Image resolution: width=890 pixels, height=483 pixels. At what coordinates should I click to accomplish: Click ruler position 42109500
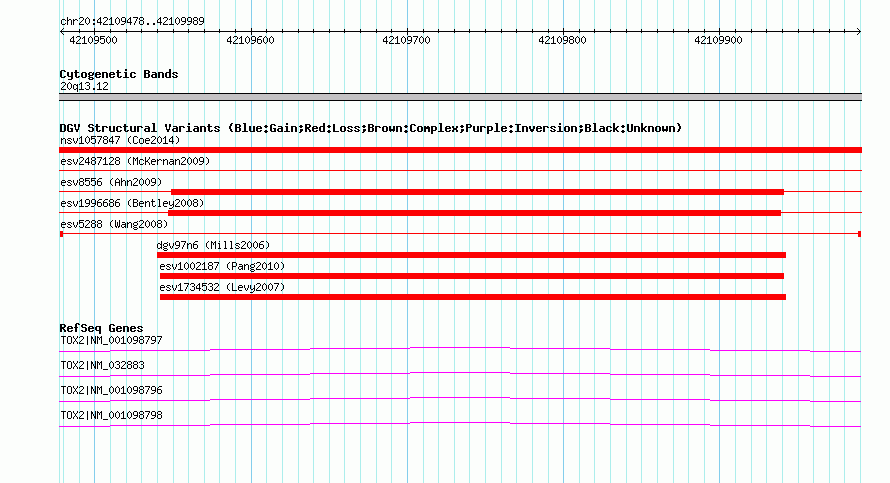pyautogui.click(x=93, y=40)
